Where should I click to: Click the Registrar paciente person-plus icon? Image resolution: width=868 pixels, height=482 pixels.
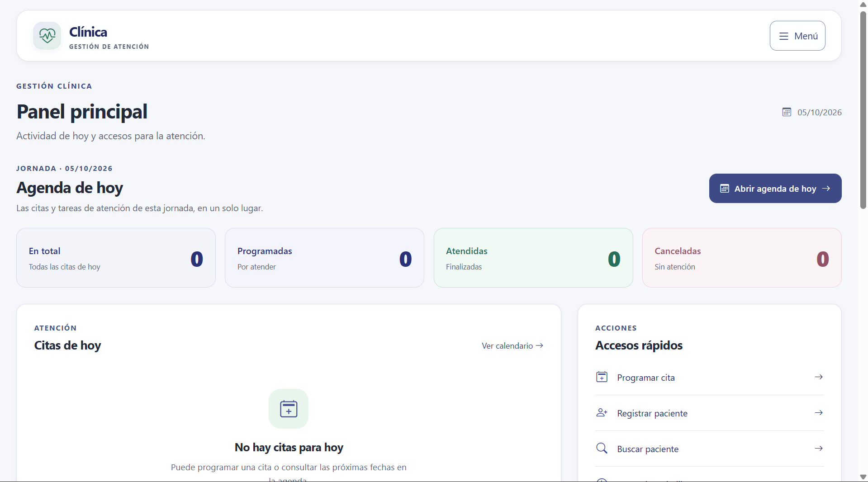[602, 413]
